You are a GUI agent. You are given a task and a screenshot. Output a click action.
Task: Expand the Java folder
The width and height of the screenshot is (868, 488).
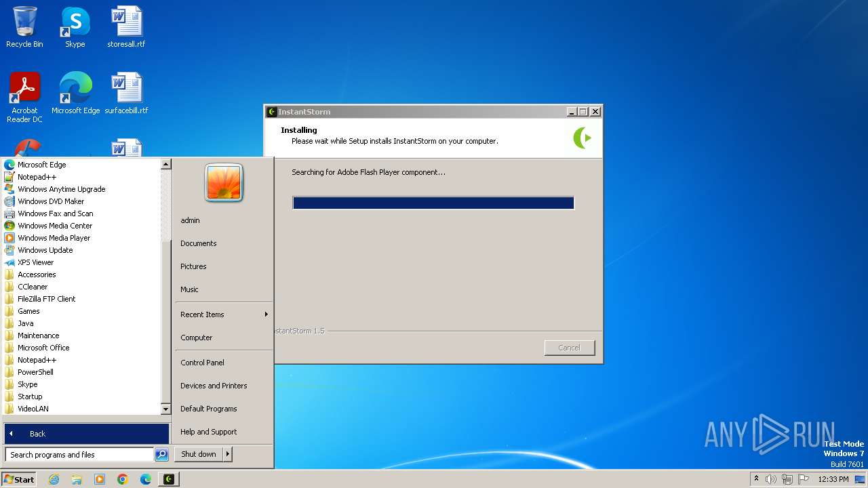coord(81,323)
